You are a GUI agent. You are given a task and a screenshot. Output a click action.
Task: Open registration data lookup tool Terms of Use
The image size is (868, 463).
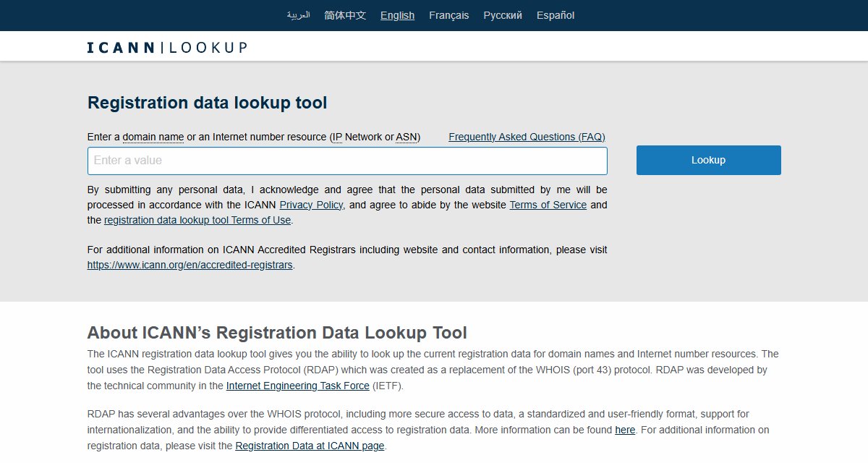pos(197,220)
